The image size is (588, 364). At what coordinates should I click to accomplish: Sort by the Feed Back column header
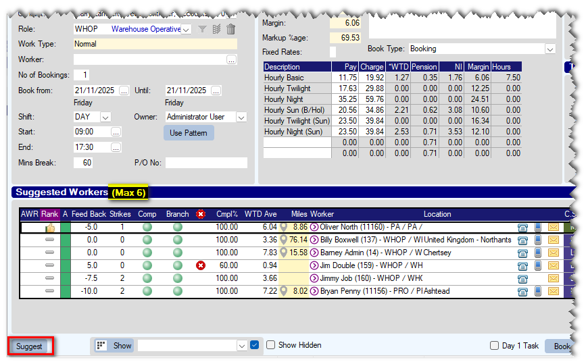coord(89,214)
